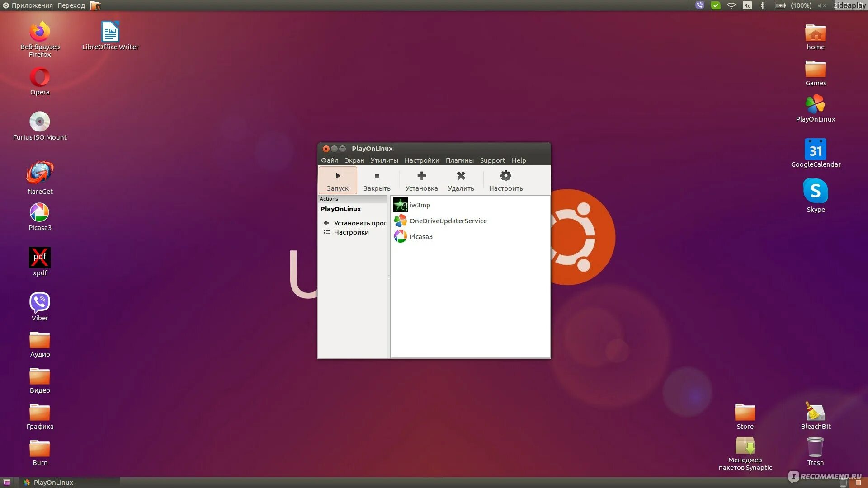
Task: Open the Picasa3 desktop icon
Action: (x=40, y=217)
